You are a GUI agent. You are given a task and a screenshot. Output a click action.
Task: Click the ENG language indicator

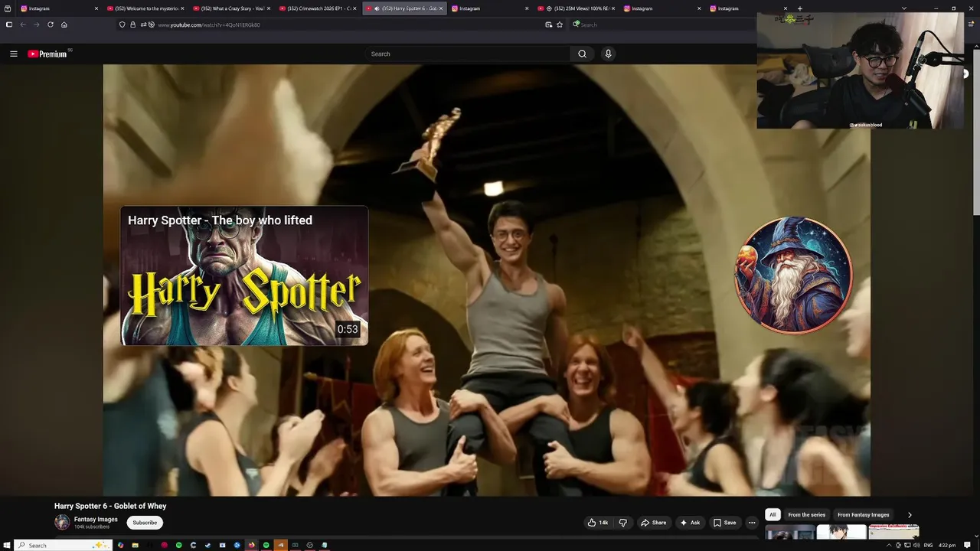pyautogui.click(x=928, y=545)
